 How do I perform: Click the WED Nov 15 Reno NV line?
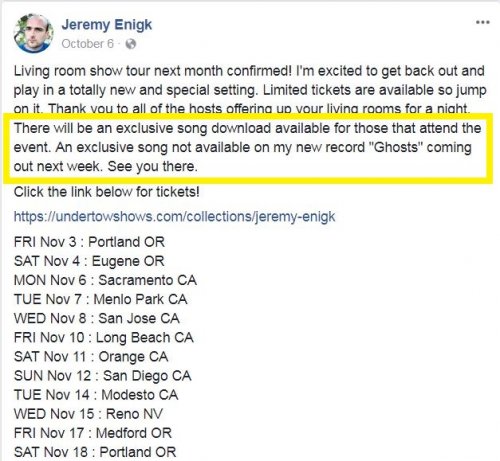coord(88,414)
